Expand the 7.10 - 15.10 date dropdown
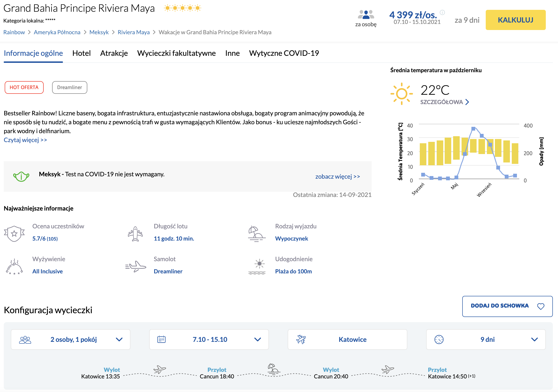Viewport: 558px width, 392px height. coord(209,339)
